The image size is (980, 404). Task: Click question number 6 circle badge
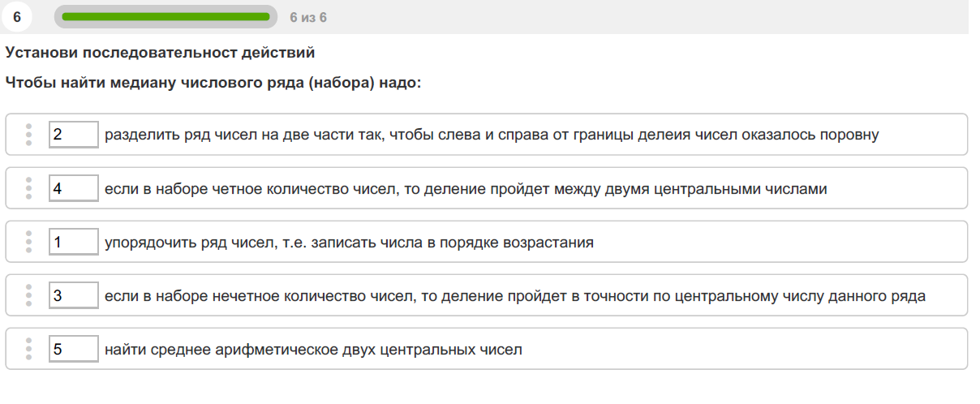(17, 16)
